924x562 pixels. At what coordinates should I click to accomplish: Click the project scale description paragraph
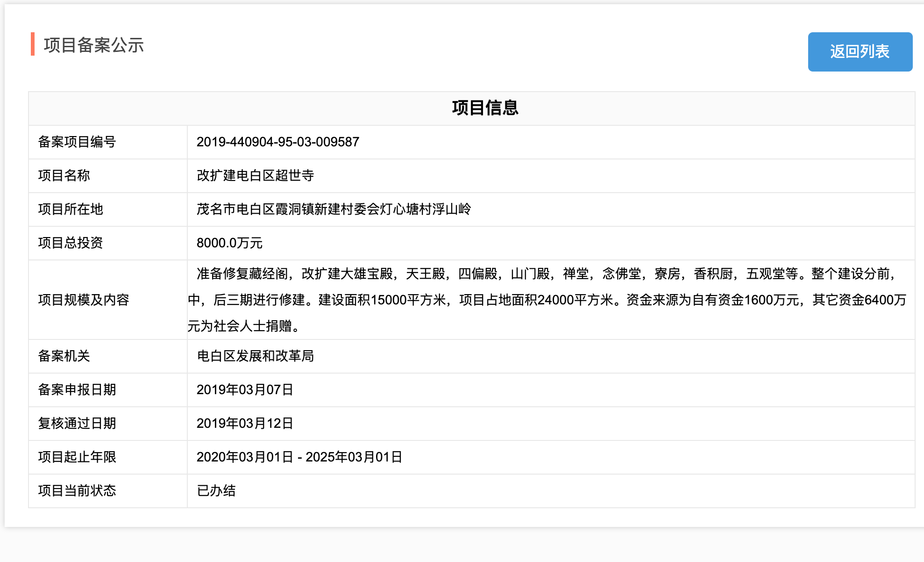(x=547, y=300)
